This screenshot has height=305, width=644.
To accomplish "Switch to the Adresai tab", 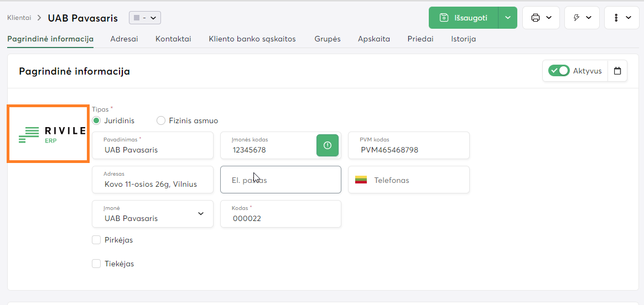I will [x=124, y=39].
